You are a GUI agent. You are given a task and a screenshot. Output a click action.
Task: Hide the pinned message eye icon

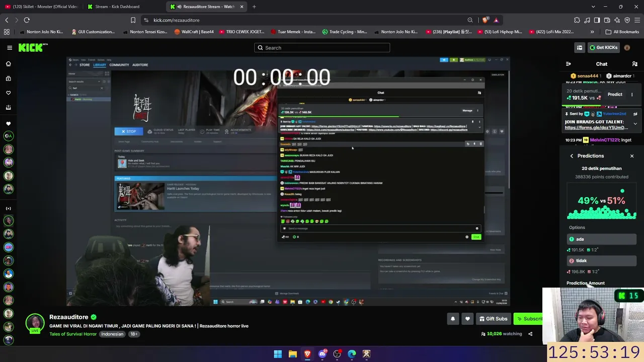(x=635, y=114)
